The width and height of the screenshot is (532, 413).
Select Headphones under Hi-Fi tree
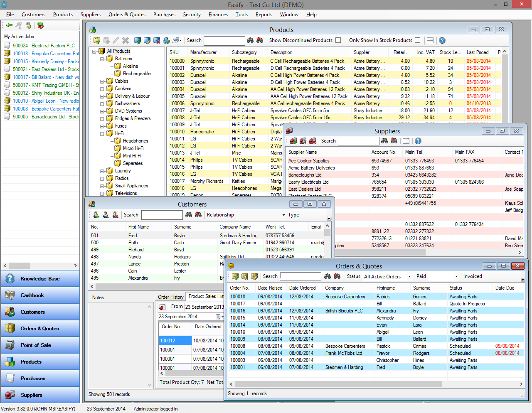(135, 141)
